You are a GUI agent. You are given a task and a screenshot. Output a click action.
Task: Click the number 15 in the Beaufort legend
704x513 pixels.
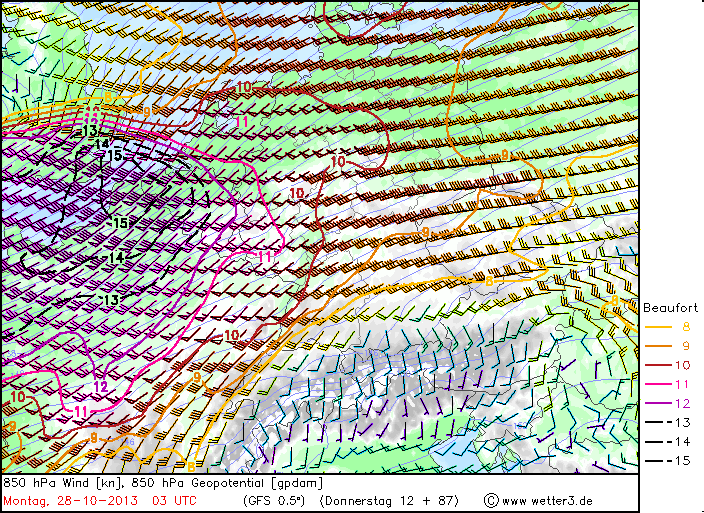coord(683,460)
